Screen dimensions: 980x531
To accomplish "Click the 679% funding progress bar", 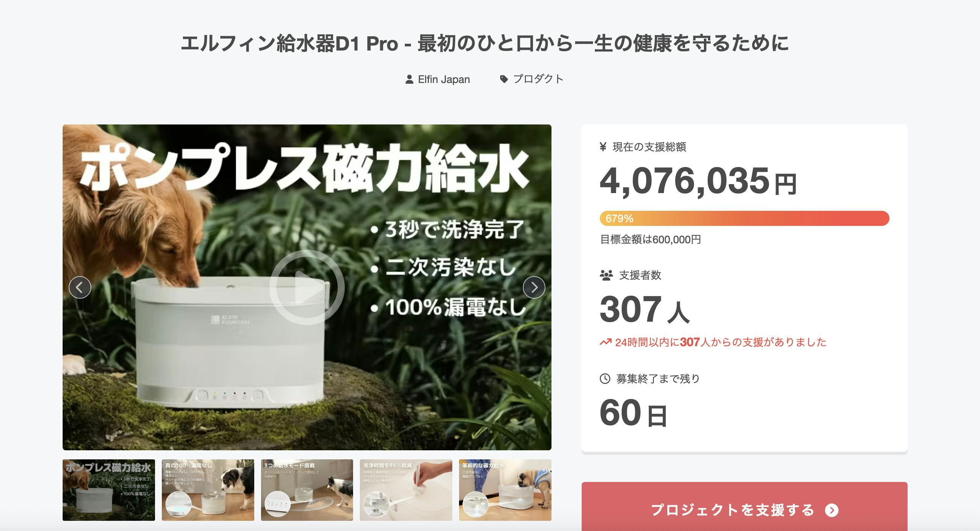I will tap(744, 218).
